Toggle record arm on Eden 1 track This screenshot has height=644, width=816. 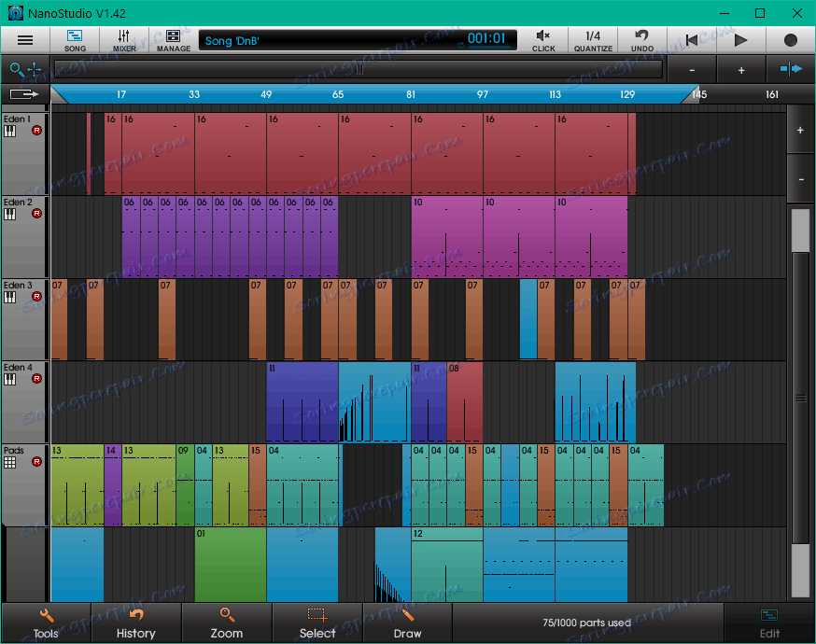(x=37, y=132)
